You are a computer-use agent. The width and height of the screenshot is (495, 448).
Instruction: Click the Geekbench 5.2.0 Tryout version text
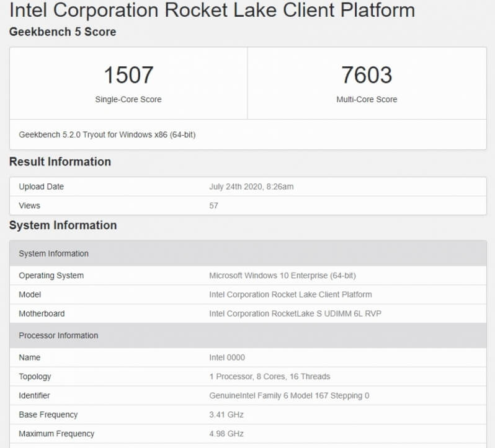click(x=107, y=134)
